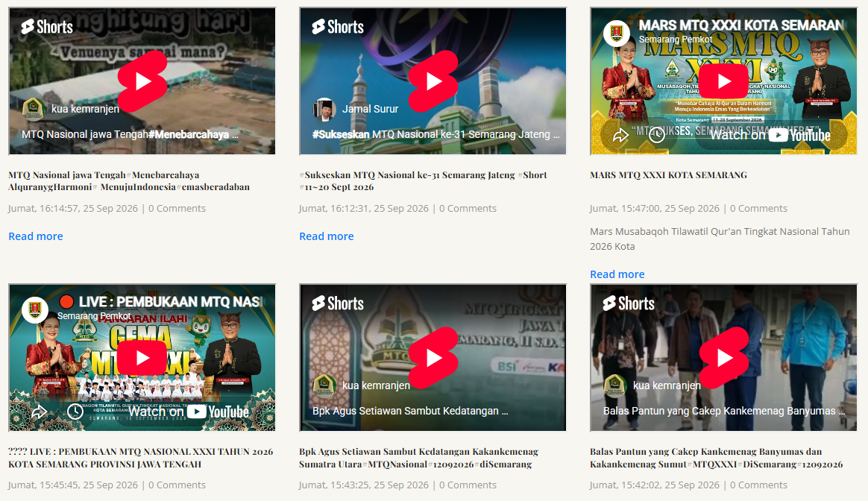Open kua kemranjen avatar on Bpk Agus Setiawan short
This screenshot has height=501, width=868.
(324, 385)
